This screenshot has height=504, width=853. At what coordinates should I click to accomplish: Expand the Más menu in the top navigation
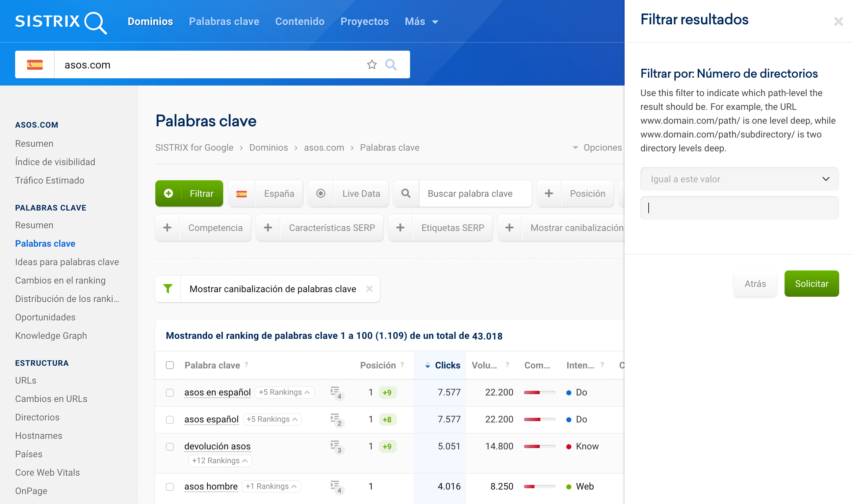coord(421,22)
